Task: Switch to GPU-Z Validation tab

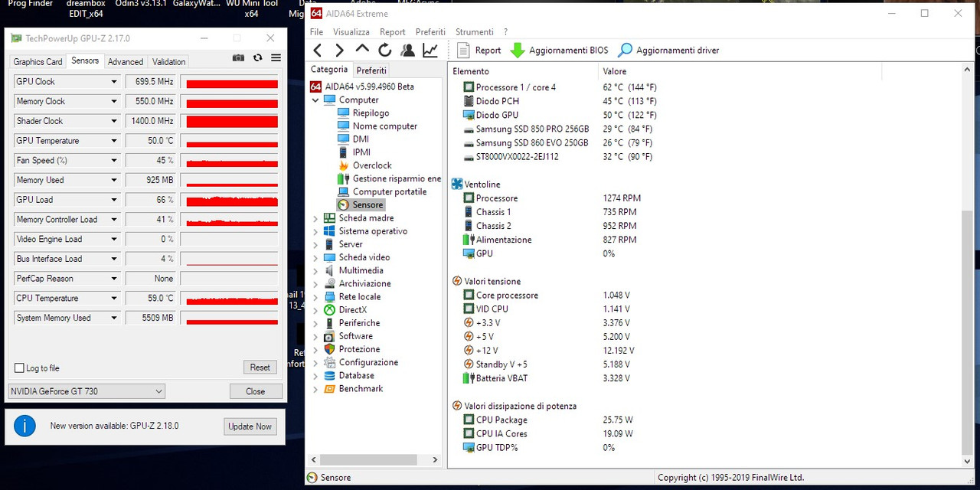Action: [168, 62]
